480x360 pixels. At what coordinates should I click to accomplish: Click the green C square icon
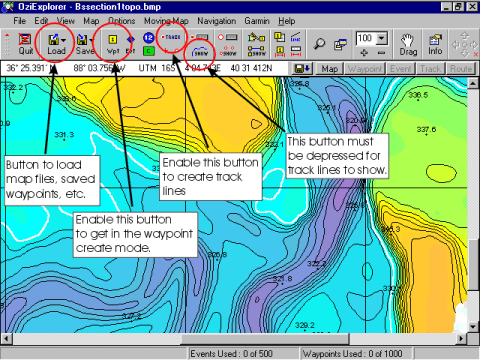pos(149,51)
